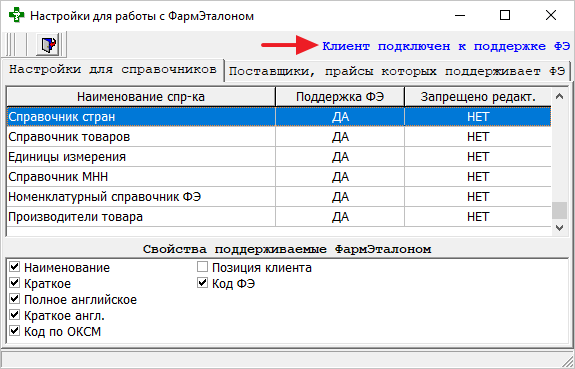Click the toolbar grip handle
This screenshot has width=575, height=369.
(11, 45)
